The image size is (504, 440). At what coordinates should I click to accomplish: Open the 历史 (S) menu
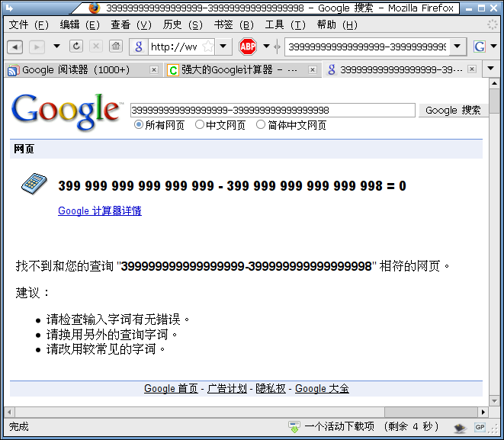(182, 24)
